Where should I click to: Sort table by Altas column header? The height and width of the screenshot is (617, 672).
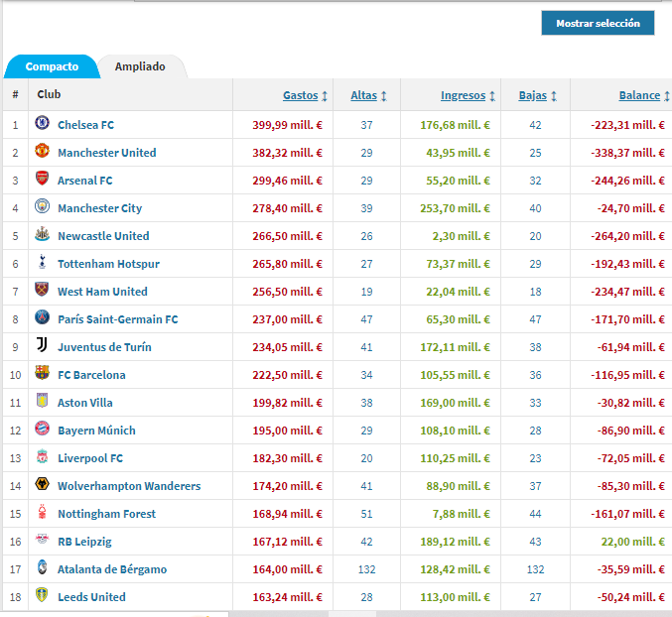[364, 95]
